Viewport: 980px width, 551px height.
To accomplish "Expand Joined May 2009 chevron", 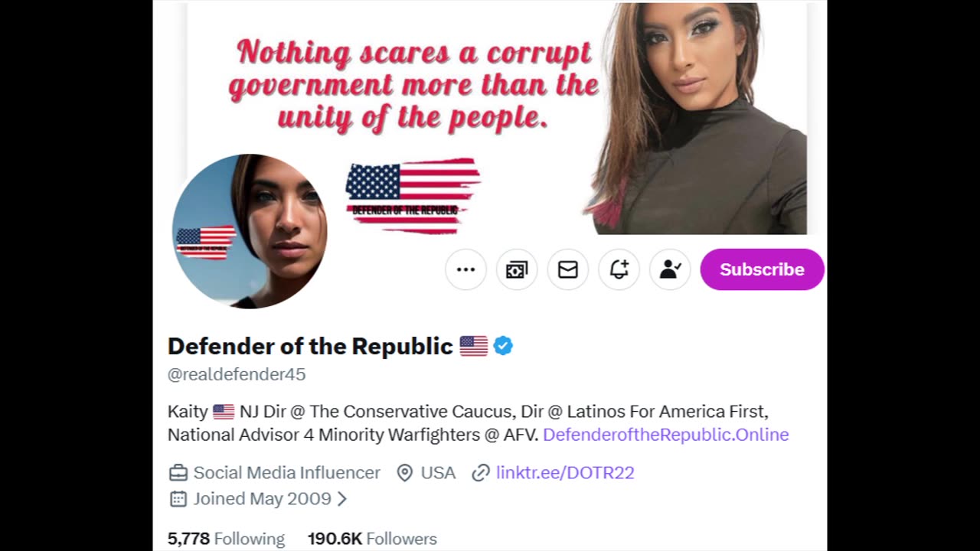I will pyautogui.click(x=342, y=499).
